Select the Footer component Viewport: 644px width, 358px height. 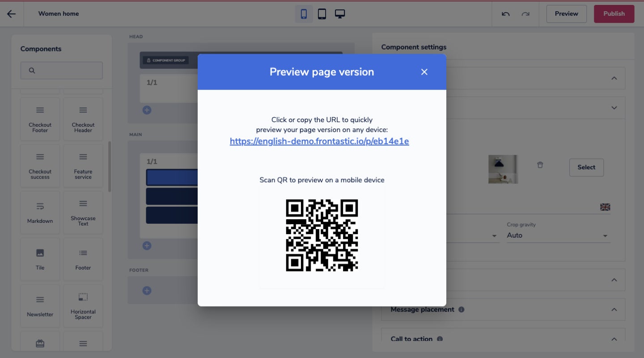(83, 259)
